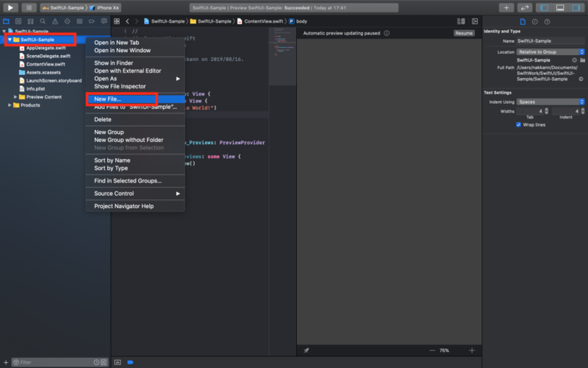Go forward in editor history
The image size is (588, 368).
pyautogui.click(x=137, y=21)
